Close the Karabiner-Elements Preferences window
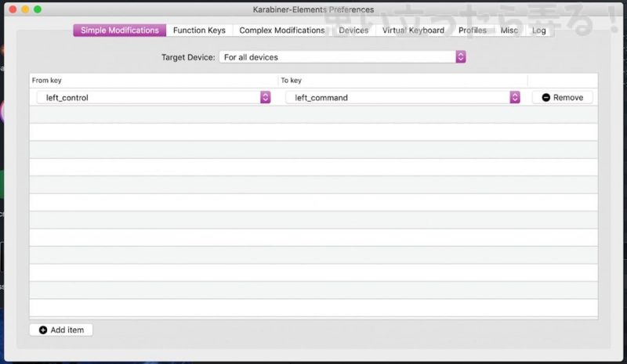This screenshot has width=627, height=364. point(13,9)
